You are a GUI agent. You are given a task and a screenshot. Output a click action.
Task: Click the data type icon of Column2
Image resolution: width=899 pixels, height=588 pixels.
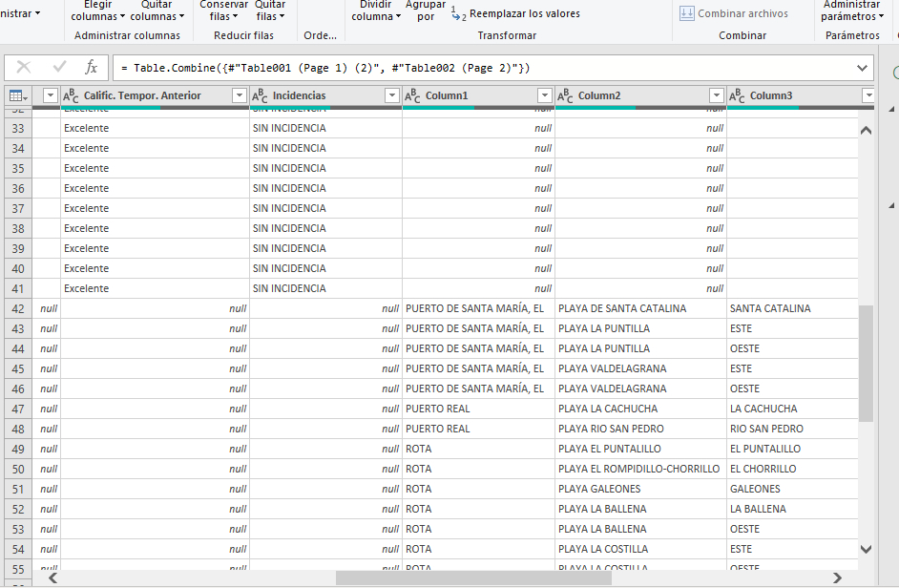(x=565, y=95)
